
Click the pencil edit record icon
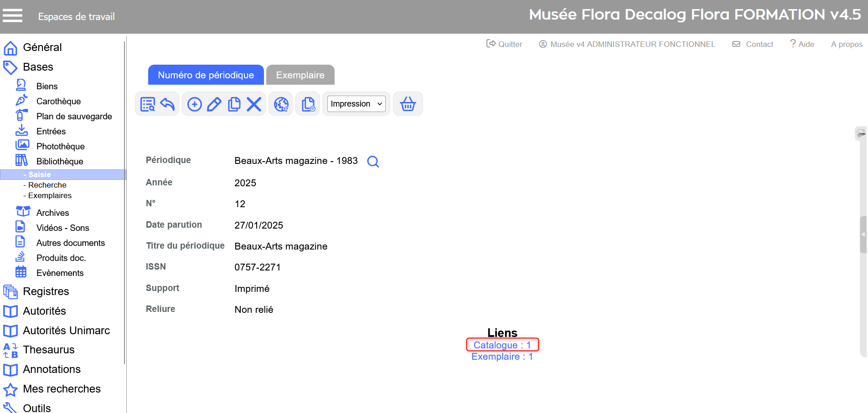click(x=214, y=104)
